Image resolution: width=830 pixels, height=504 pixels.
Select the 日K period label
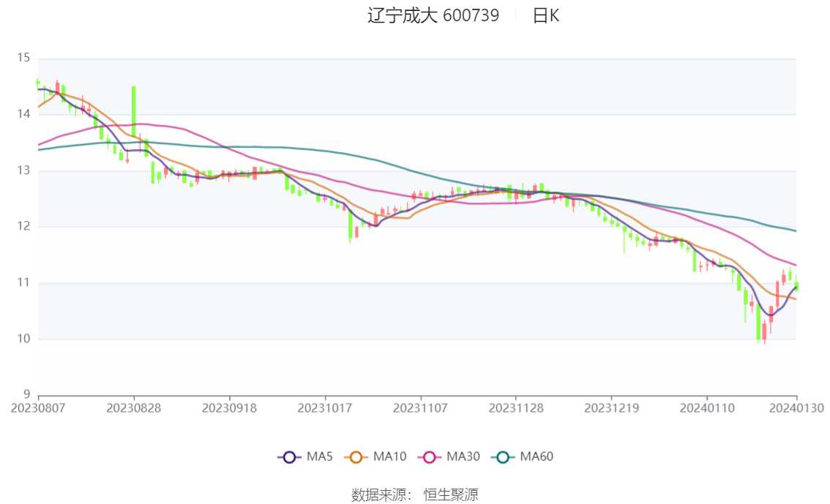(x=546, y=16)
